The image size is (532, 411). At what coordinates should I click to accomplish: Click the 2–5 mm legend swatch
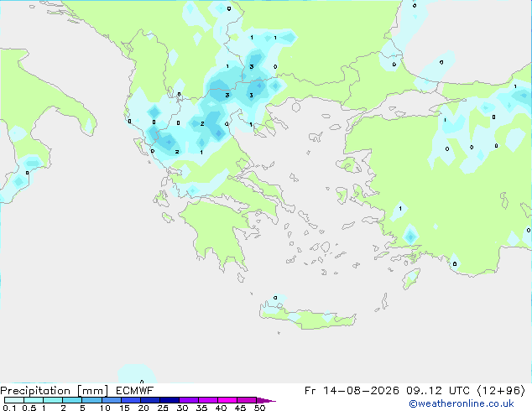click(72, 400)
